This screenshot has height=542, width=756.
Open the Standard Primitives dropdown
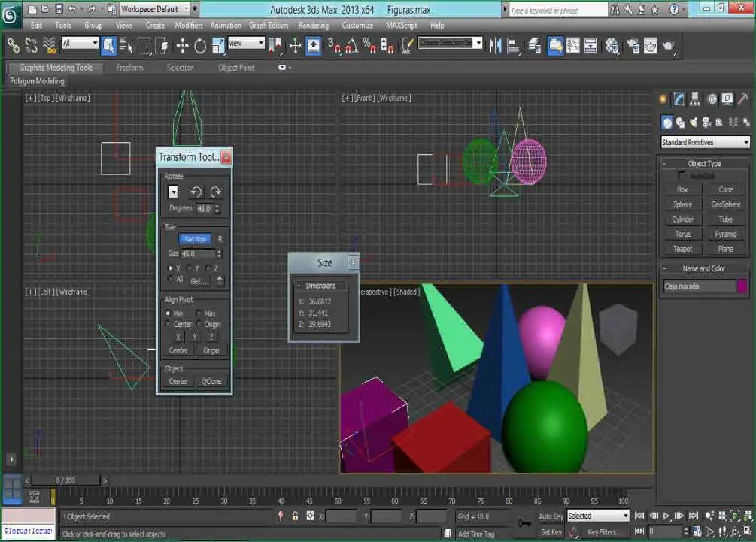tap(706, 142)
